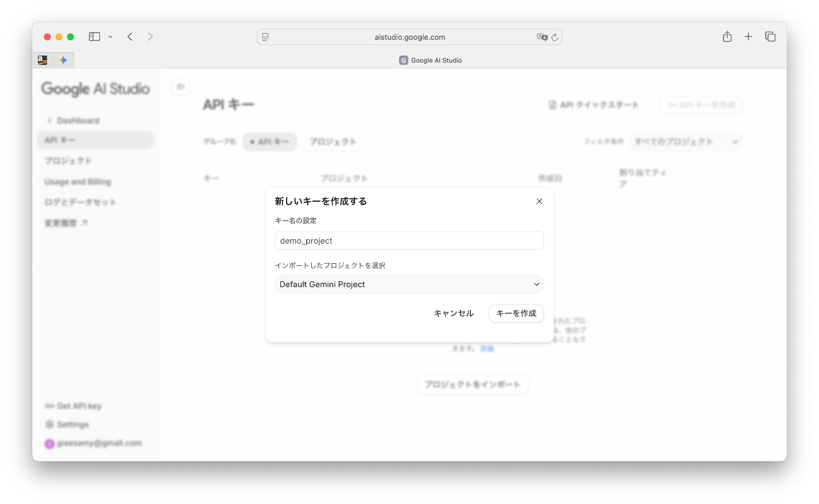The width and height of the screenshot is (819, 504).
Task: Open すべてのプロジェクト filter dropdown
Action: pyautogui.click(x=686, y=142)
